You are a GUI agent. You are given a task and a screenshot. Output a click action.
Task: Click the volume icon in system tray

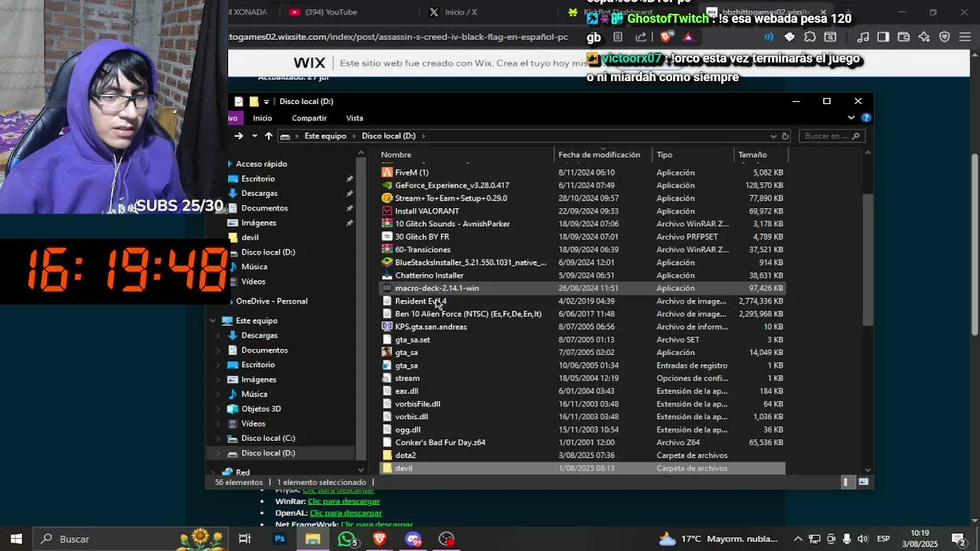click(863, 539)
